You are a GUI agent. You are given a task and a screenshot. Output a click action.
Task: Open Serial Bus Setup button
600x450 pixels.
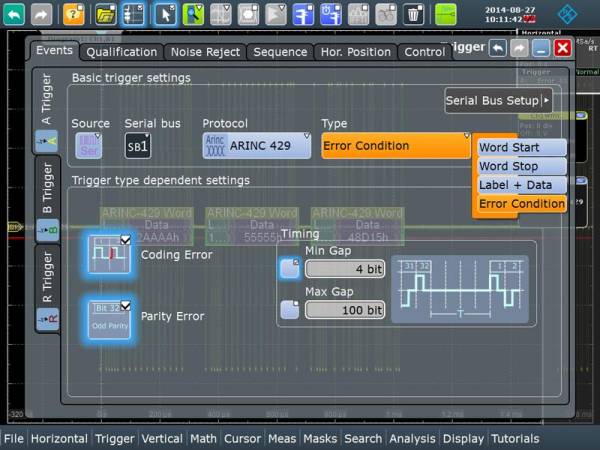pyautogui.click(x=498, y=101)
